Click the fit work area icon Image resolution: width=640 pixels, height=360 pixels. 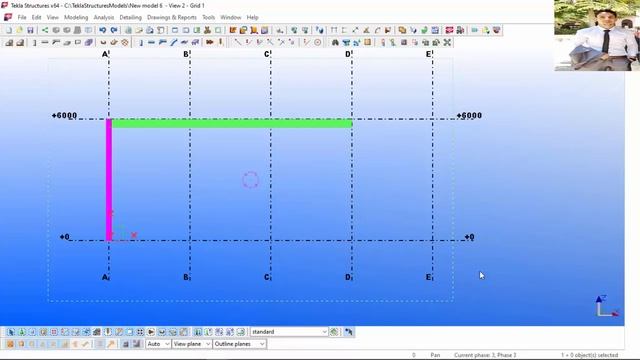[x=447, y=42]
